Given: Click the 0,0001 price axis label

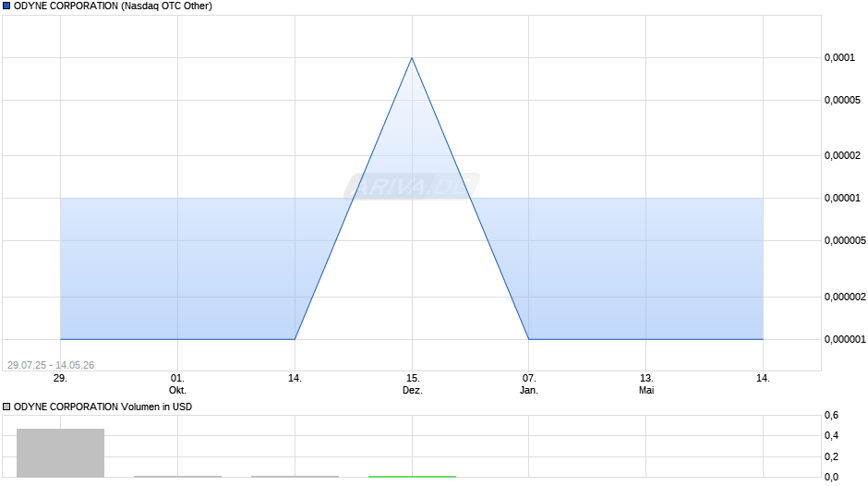Looking at the screenshot, I should (839, 57).
